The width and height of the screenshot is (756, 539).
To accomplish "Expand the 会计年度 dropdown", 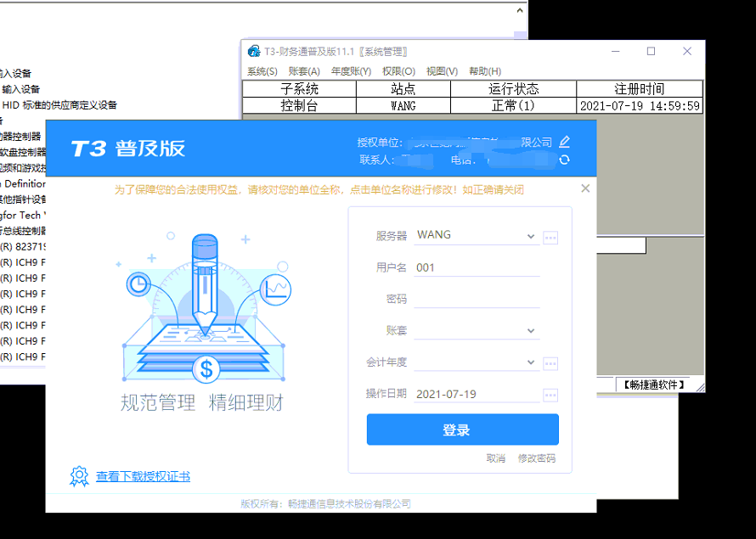I will click(531, 362).
